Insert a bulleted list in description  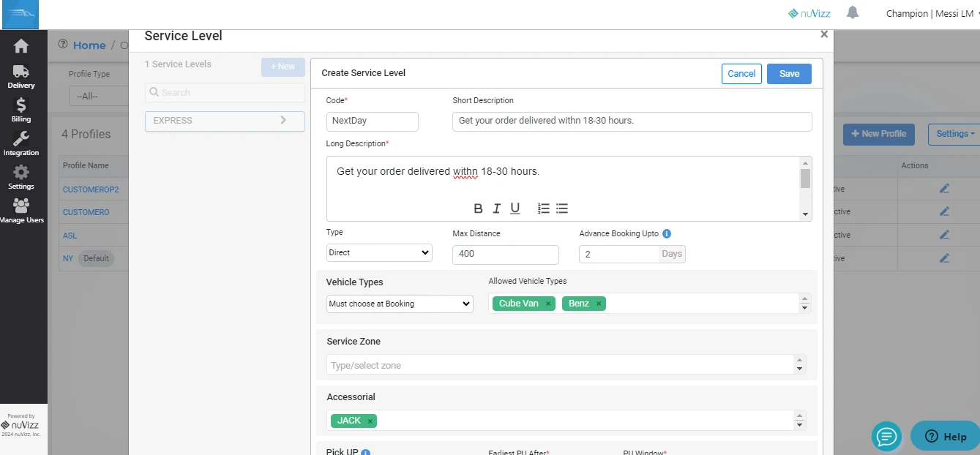tap(562, 208)
